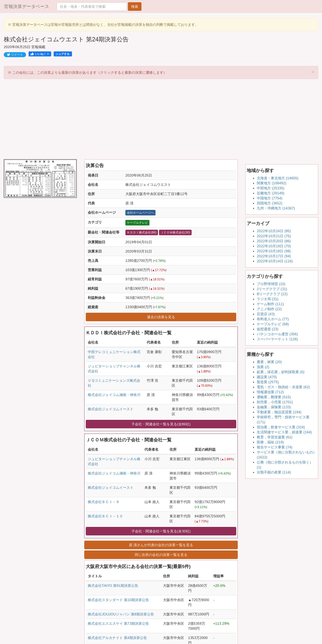322x644 pixels.
Task: Focus the company name search field
Action: point(92,7)
